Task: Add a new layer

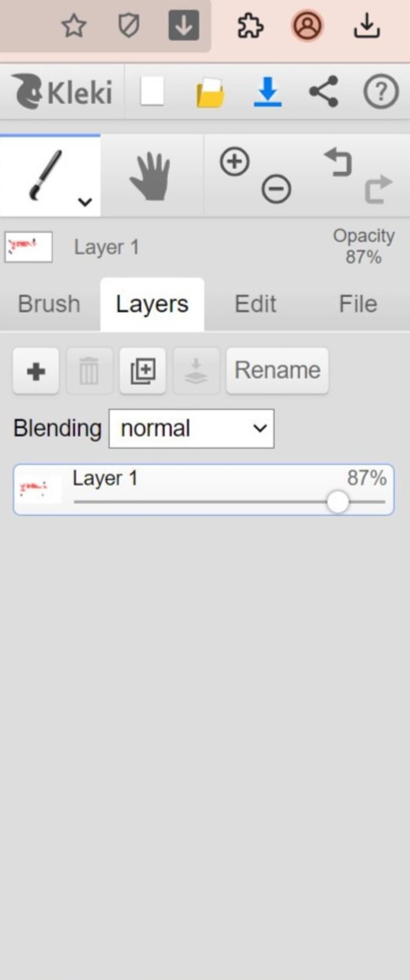Action: tap(36, 371)
